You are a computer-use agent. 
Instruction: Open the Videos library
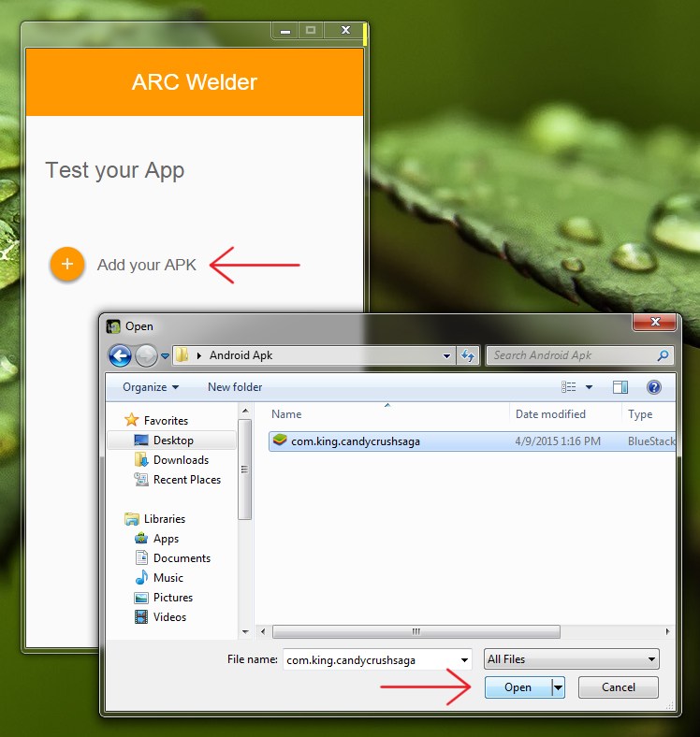click(169, 617)
